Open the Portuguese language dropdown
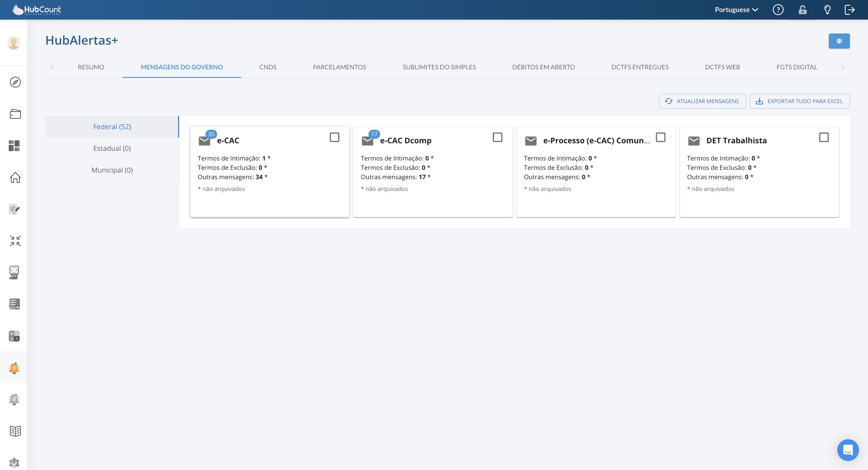Viewport: 868px width, 470px height. point(736,10)
